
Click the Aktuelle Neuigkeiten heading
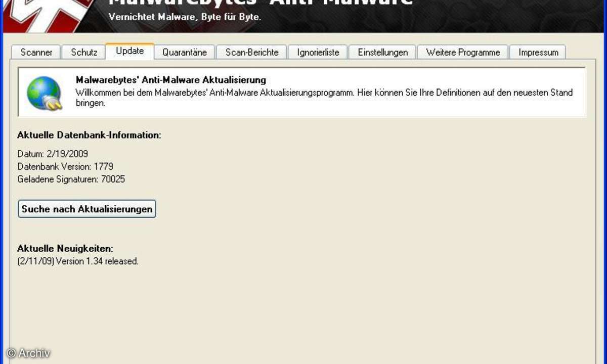(x=65, y=248)
